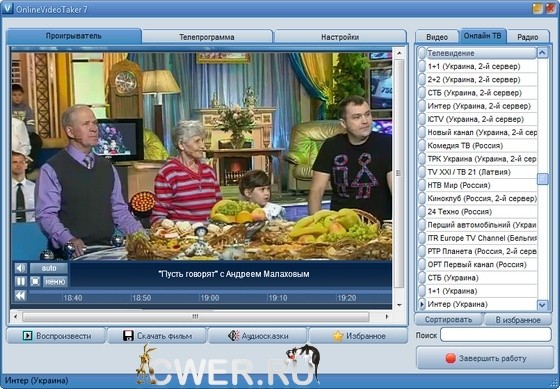
Task: Pause the stream with the pause icon
Action: point(21,282)
